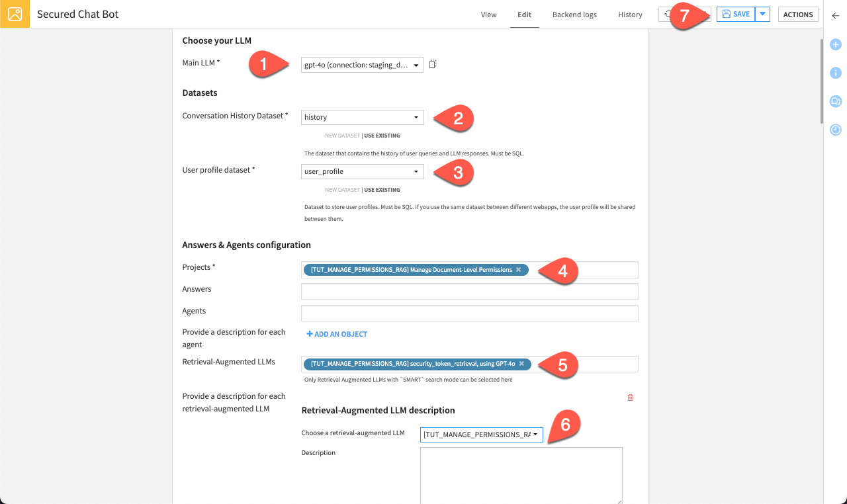
Task: Click the history clock icon in right sidebar
Action: click(x=835, y=130)
